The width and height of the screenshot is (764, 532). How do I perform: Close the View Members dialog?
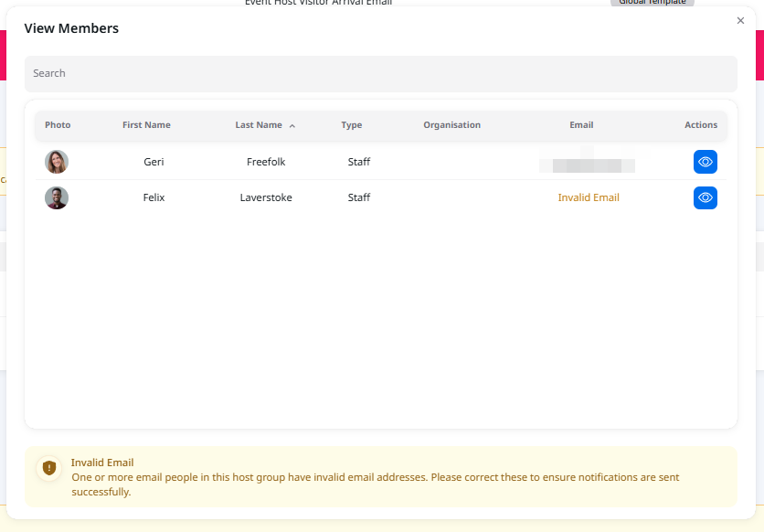(x=740, y=21)
